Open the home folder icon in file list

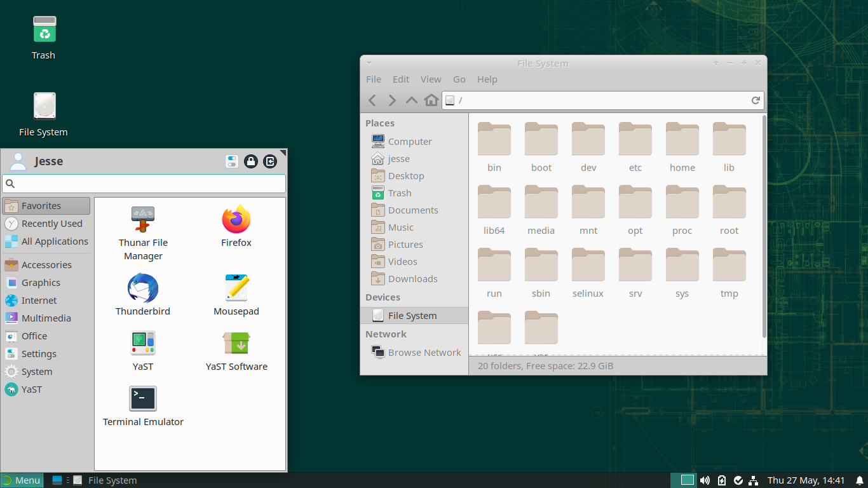pos(682,147)
